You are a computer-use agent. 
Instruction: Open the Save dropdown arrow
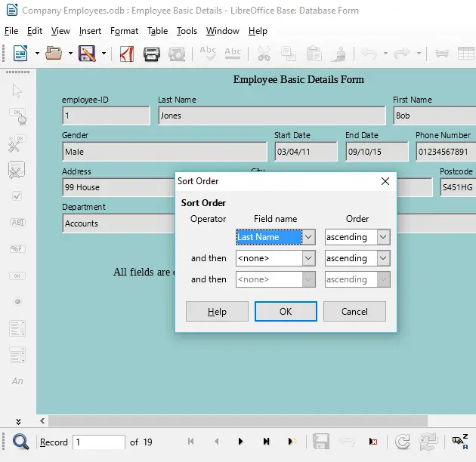[x=104, y=54]
